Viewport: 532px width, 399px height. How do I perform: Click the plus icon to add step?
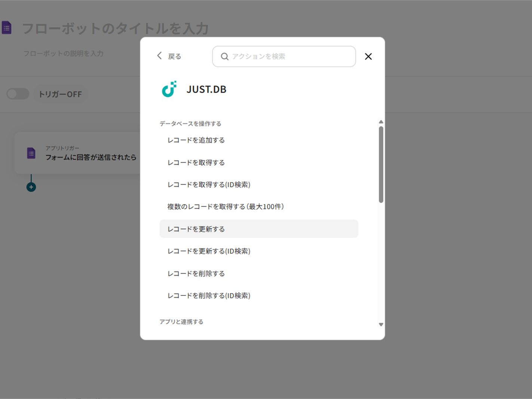[x=31, y=187]
